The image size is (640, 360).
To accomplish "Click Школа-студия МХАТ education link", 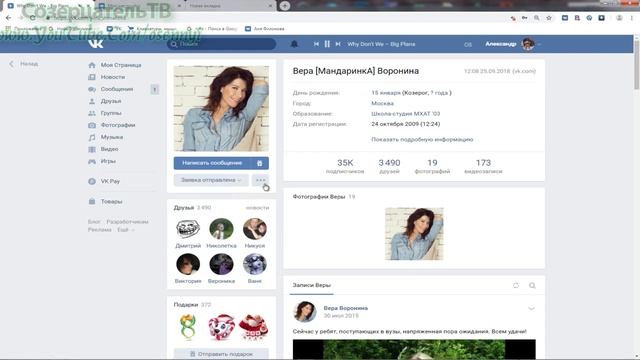I will (x=406, y=113).
